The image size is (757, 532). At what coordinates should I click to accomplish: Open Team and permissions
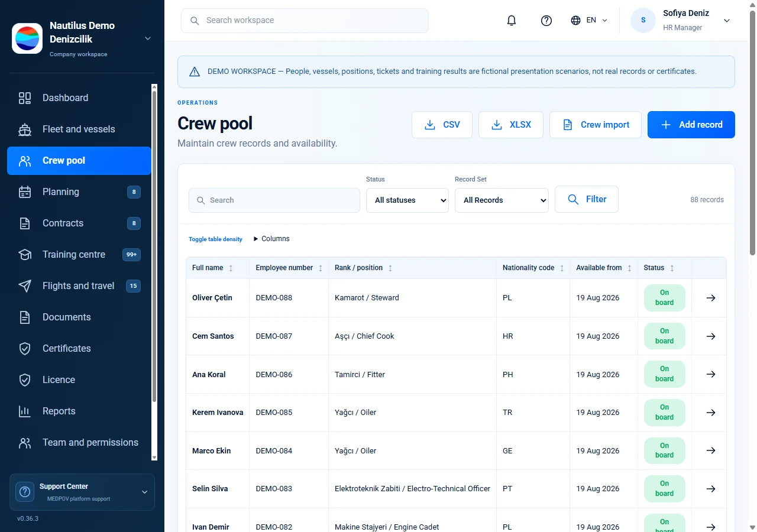coord(79,443)
